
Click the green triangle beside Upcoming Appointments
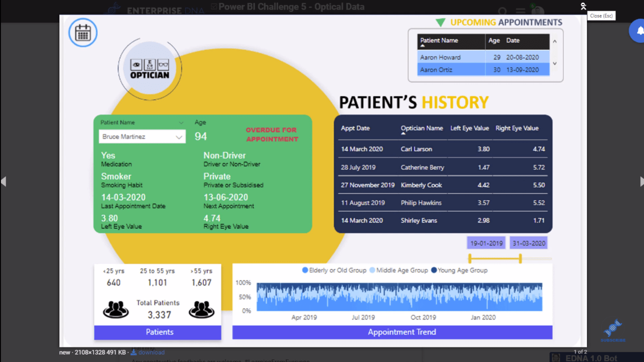[440, 23]
